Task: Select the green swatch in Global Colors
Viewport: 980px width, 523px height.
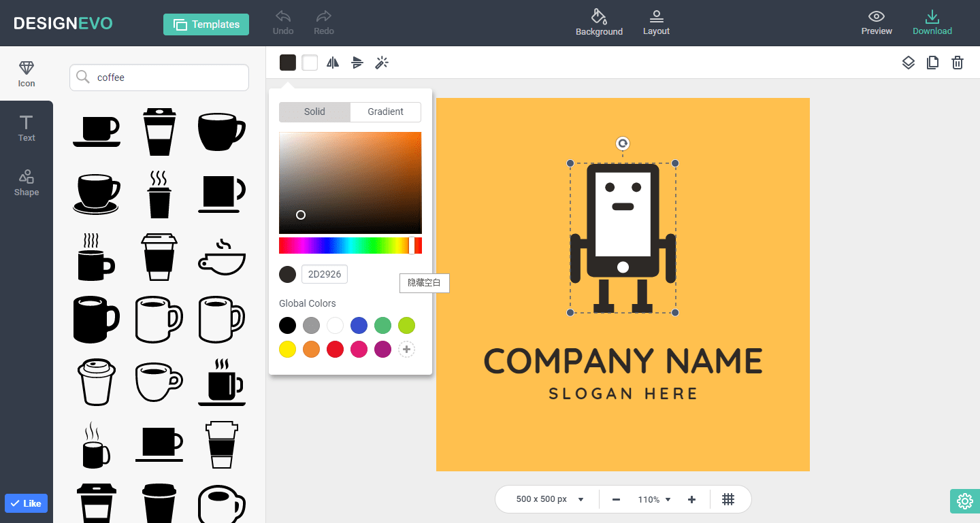Action: click(x=382, y=325)
